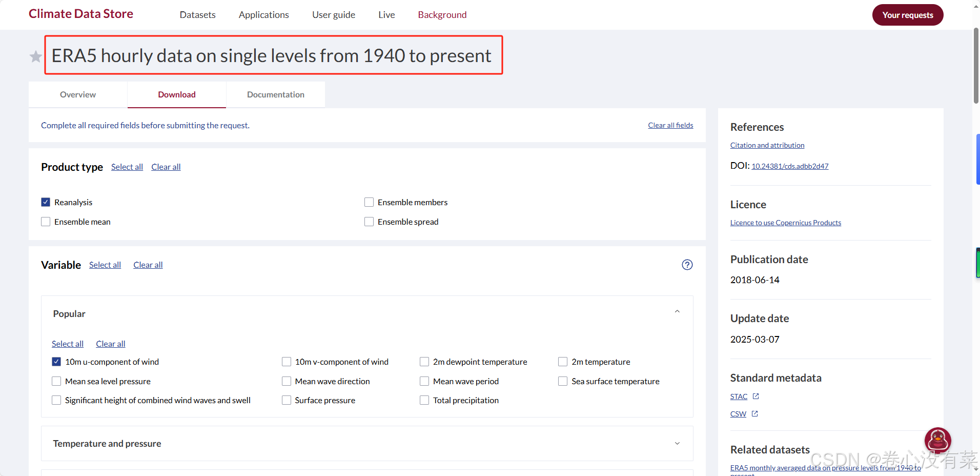The image size is (980, 476).
Task: Open the CSW metadata link
Action: [738, 414]
